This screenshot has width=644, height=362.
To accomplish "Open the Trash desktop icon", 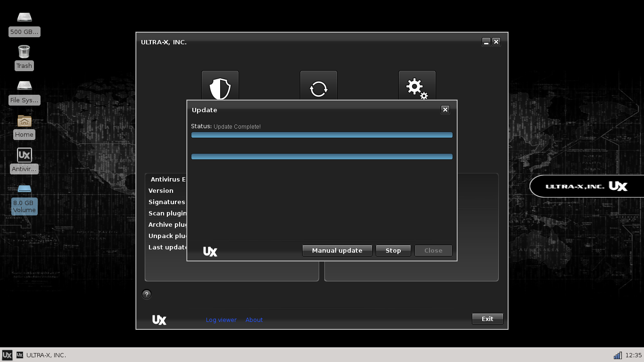I will coord(24,52).
